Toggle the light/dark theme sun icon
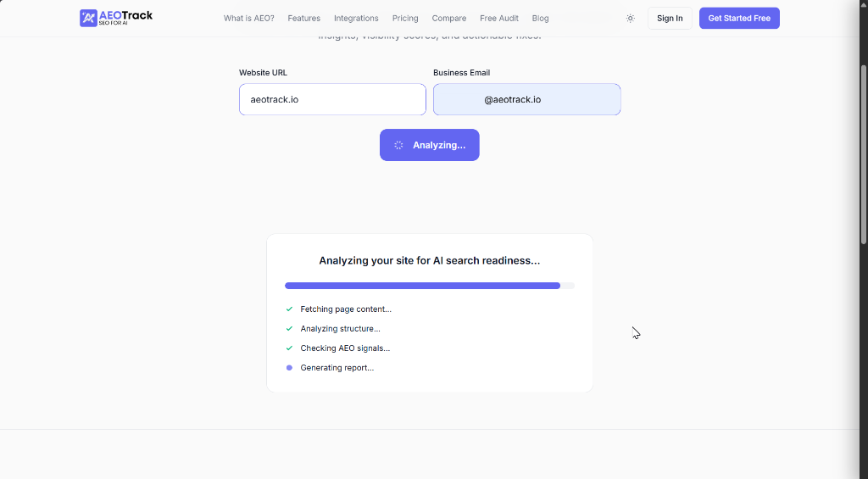868x479 pixels. 630,19
